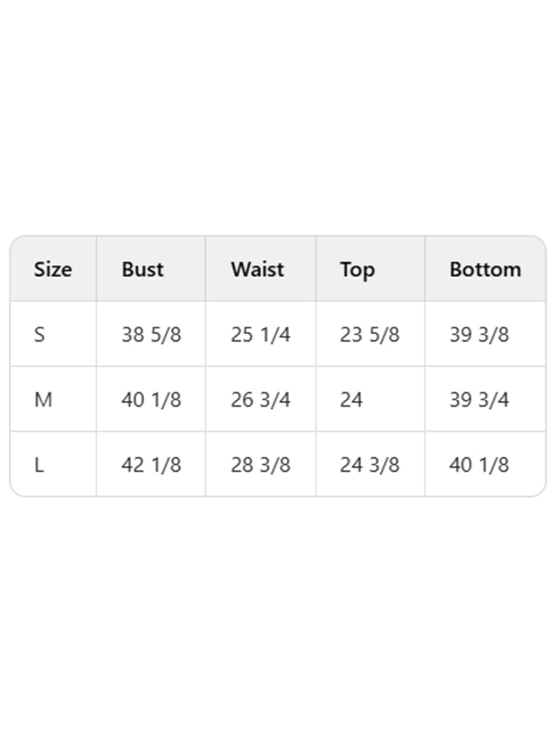The width and height of the screenshot is (560, 735).
Task: Click the 38 5/8 bust value
Action: [x=151, y=335]
